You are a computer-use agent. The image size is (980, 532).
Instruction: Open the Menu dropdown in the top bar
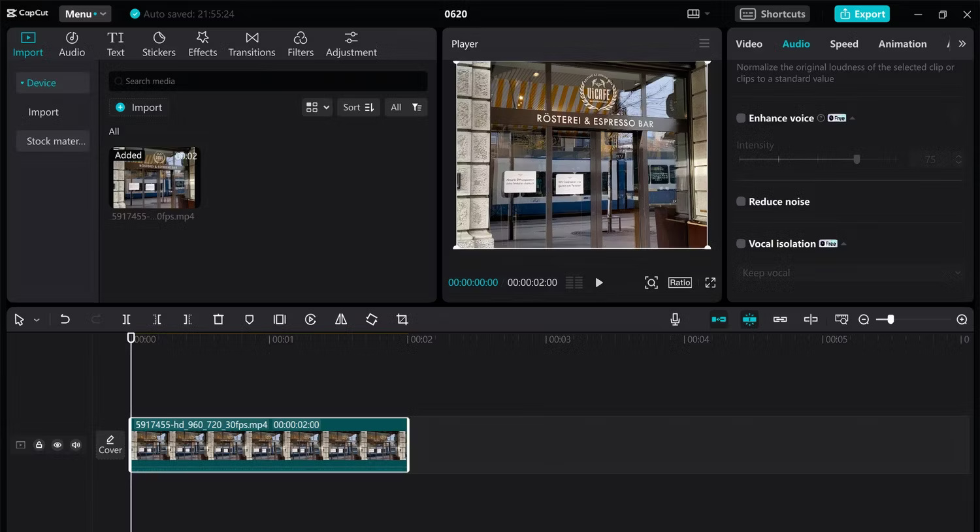coord(85,13)
